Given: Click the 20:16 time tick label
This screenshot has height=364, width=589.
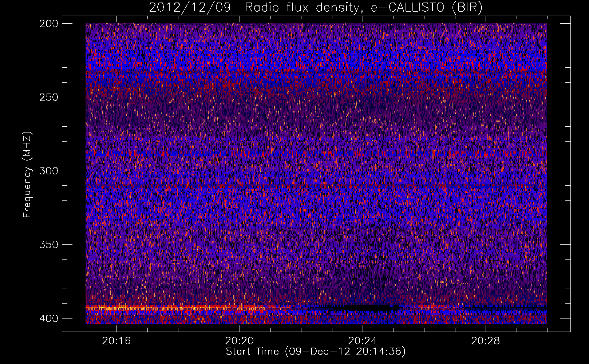Looking at the screenshot, I should (x=116, y=341).
